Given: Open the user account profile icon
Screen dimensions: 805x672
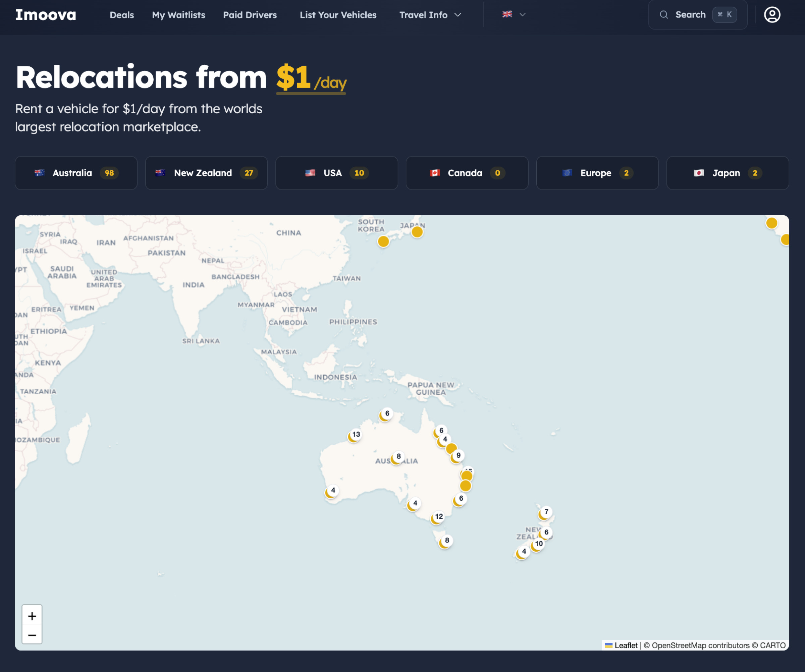Looking at the screenshot, I should tap(772, 15).
